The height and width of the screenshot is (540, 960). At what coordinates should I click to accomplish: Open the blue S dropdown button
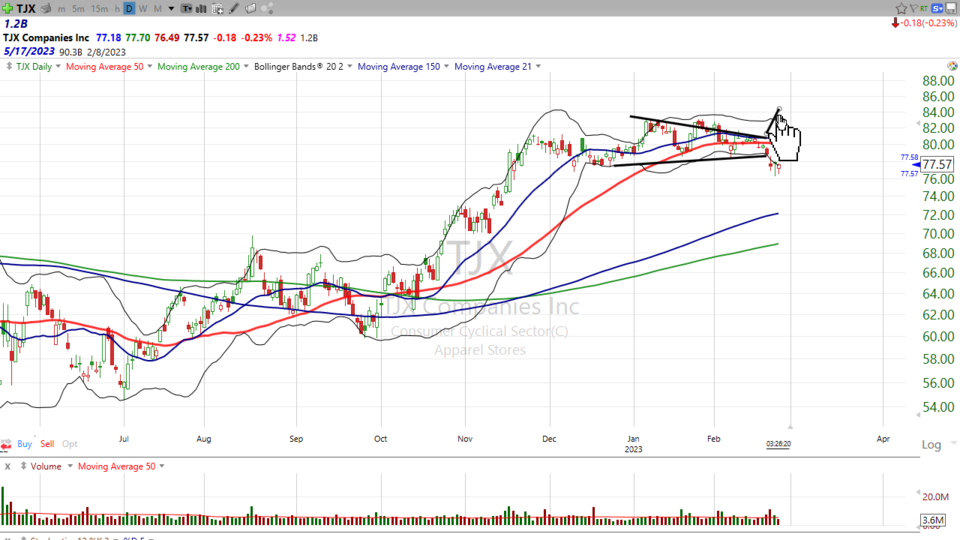coord(937,9)
